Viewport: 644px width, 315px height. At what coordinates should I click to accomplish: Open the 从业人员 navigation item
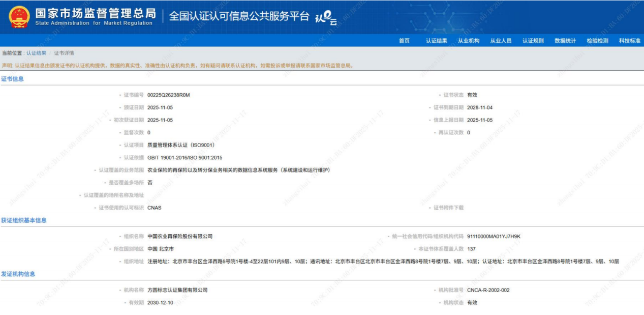[501, 41]
